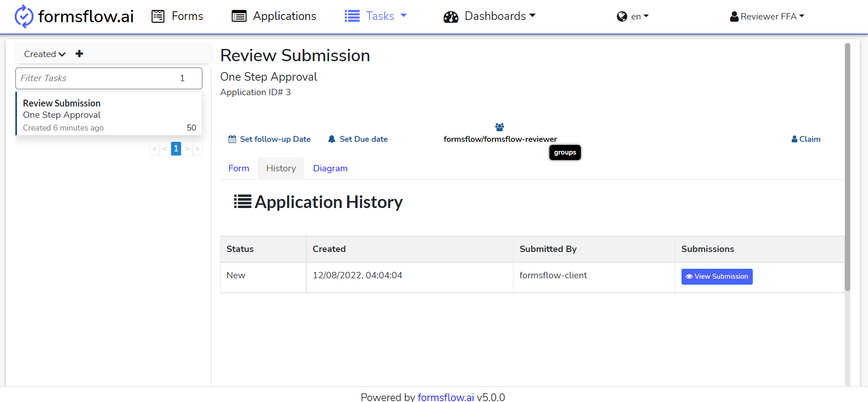Click the eye icon in View Submission
Screen dimensions: 868x402
click(x=689, y=276)
